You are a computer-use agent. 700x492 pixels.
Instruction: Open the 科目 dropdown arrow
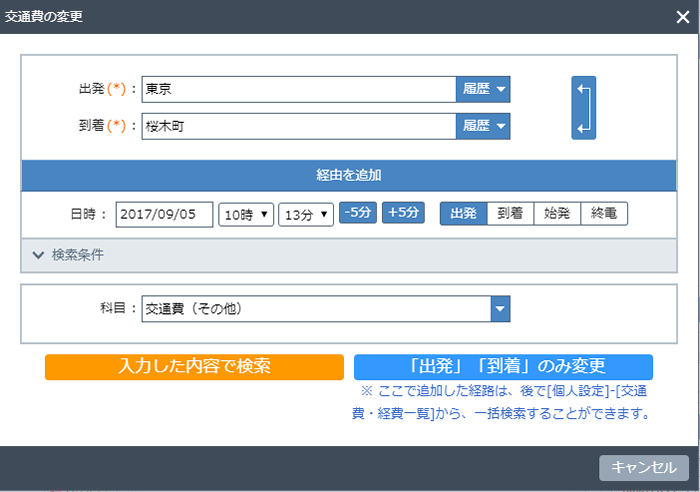(500, 309)
